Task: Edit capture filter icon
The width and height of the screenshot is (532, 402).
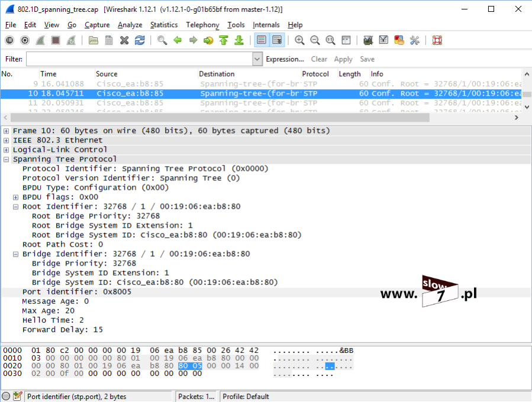Action: point(368,40)
